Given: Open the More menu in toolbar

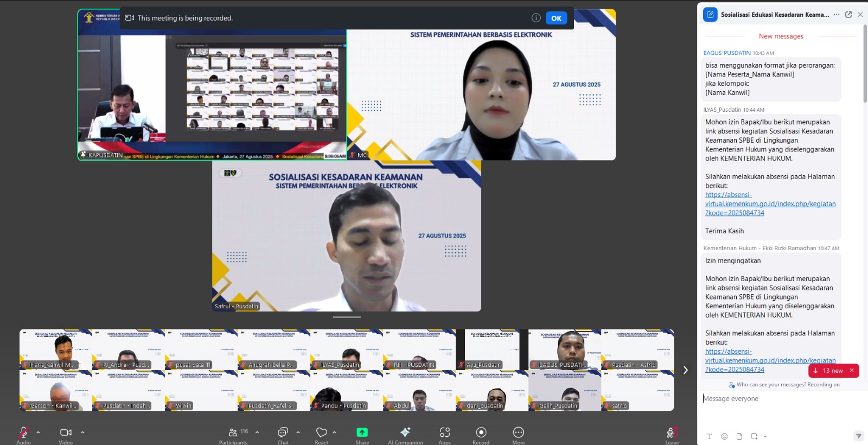Looking at the screenshot, I should 518,433.
